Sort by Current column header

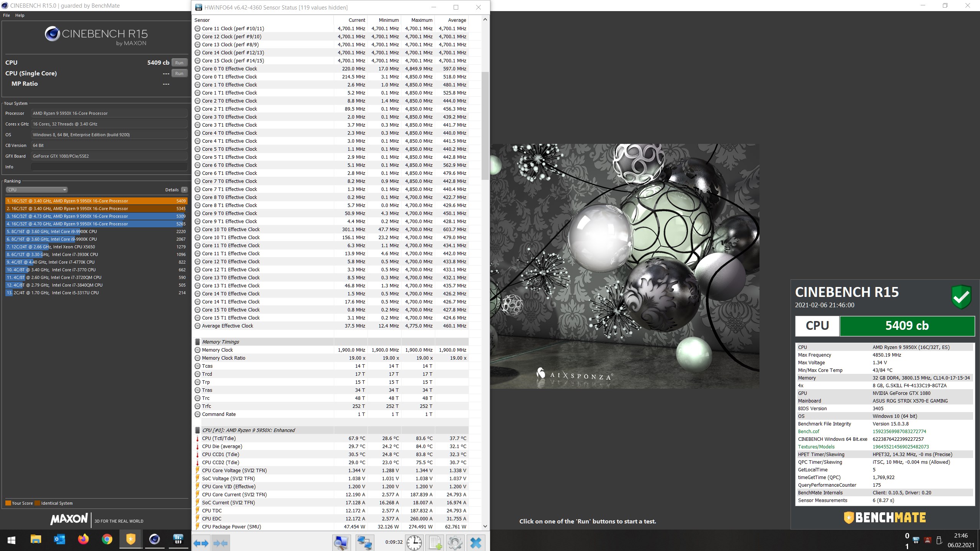tap(351, 20)
